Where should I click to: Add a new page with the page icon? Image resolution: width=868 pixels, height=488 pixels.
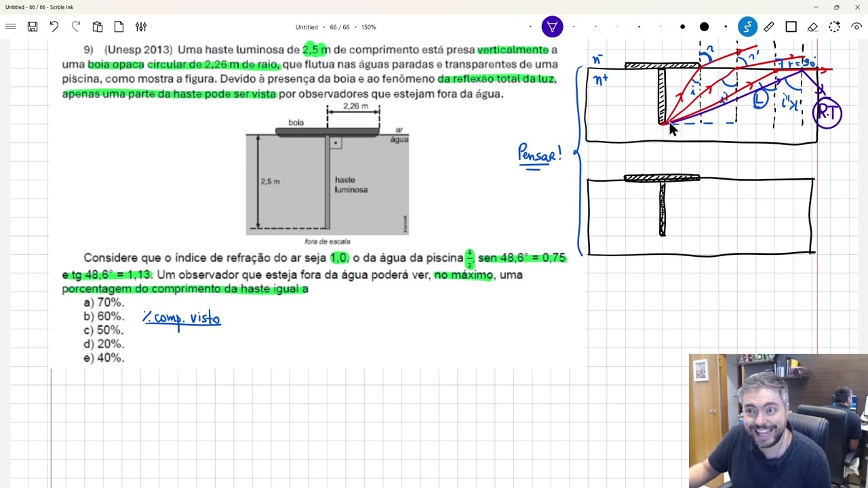tap(119, 27)
